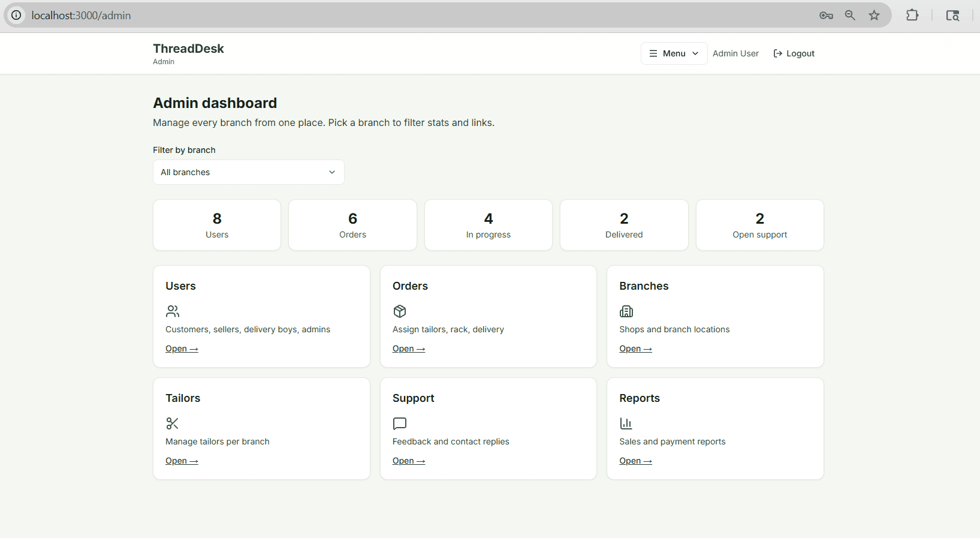Open the Orders section link
Viewport: 980px width, 538px height.
[x=409, y=348]
